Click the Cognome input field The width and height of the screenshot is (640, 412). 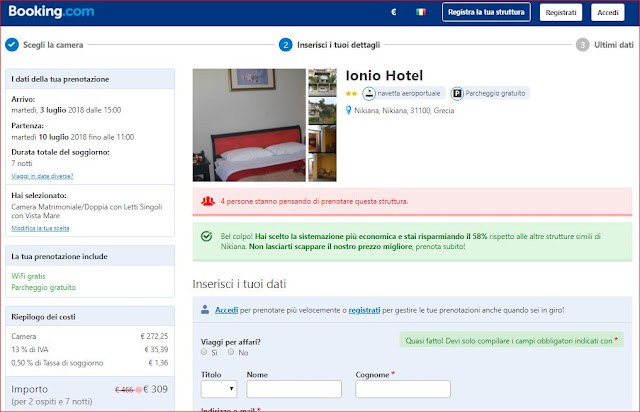tap(403, 389)
